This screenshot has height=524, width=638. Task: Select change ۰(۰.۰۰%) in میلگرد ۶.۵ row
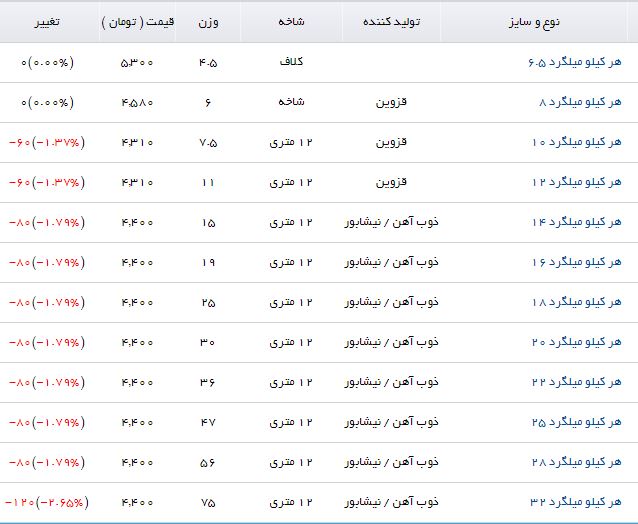tap(47, 63)
